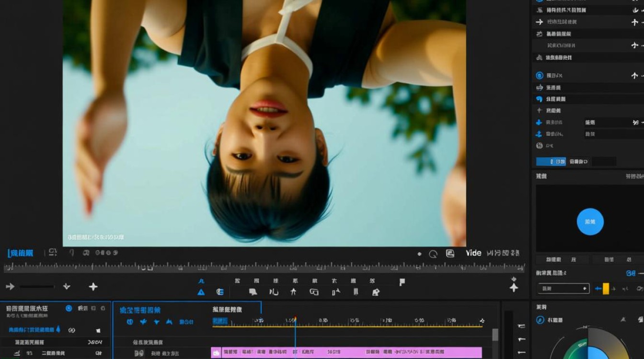
Task: Click the house-shaped icon in the center toolbar
Action: (x=376, y=292)
